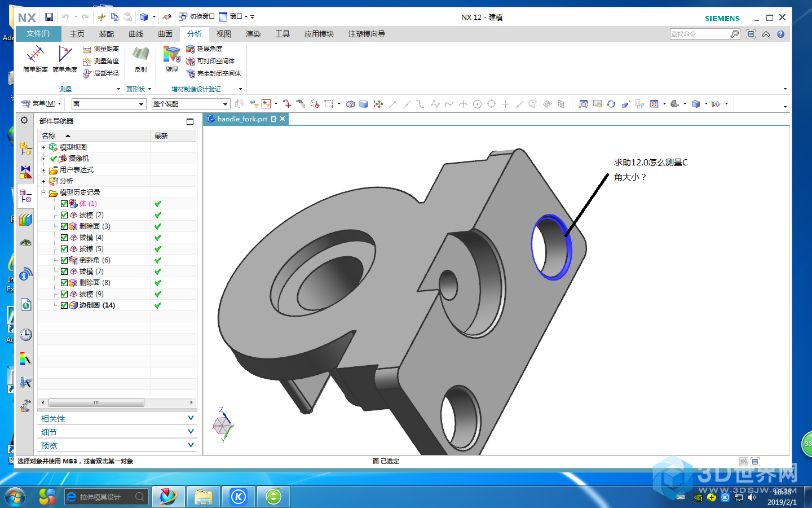Screen dimensions: 812x508
Task: Switch to the 主页 ribbon tab
Action: click(x=77, y=34)
